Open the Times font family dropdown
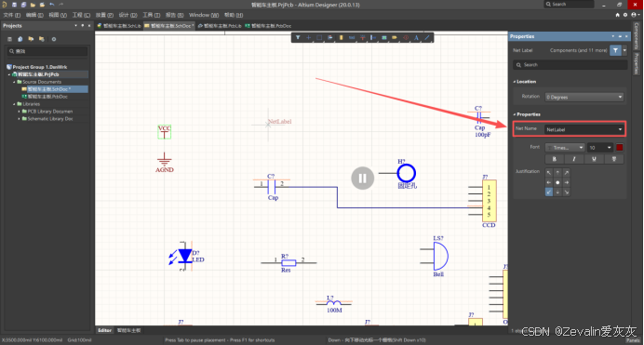This screenshot has width=644, height=345. [x=565, y=148]
